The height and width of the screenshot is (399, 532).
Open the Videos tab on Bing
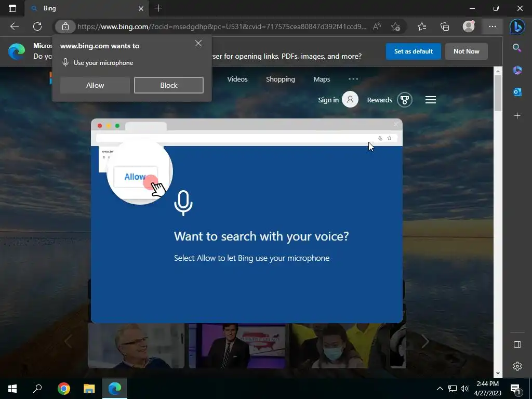coord(237,79)
